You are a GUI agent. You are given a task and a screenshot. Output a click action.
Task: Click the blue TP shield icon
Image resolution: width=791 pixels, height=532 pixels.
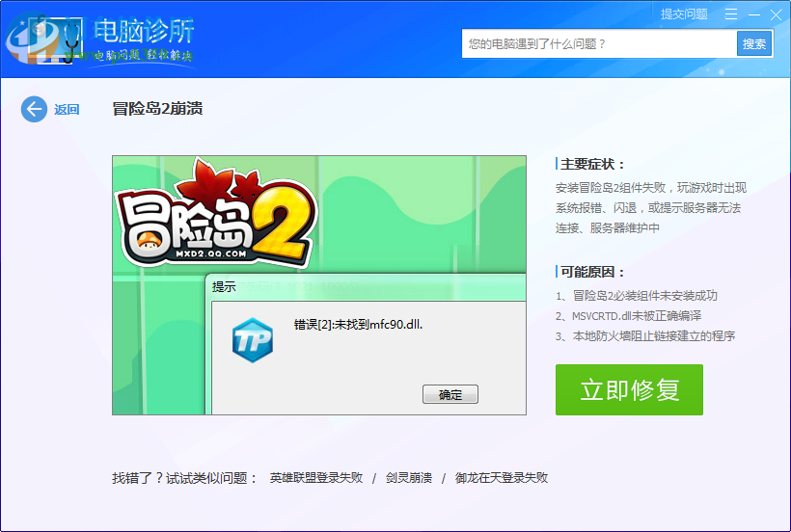tap(253, 340)
